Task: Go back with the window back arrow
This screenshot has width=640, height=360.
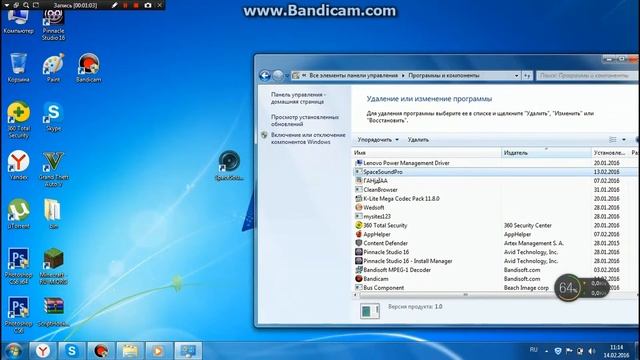Action: point(264,76)
